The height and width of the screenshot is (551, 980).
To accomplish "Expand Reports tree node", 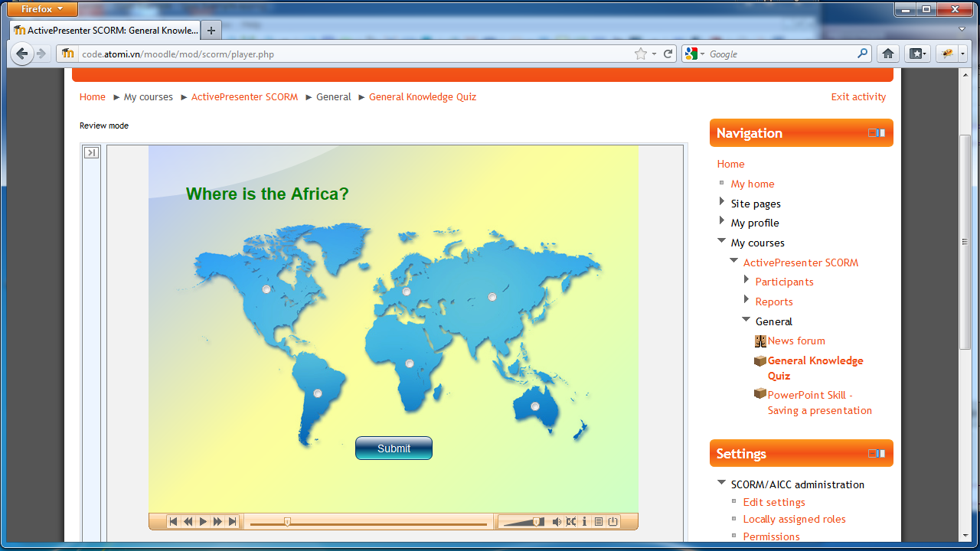I will click(x=746, y=300).
